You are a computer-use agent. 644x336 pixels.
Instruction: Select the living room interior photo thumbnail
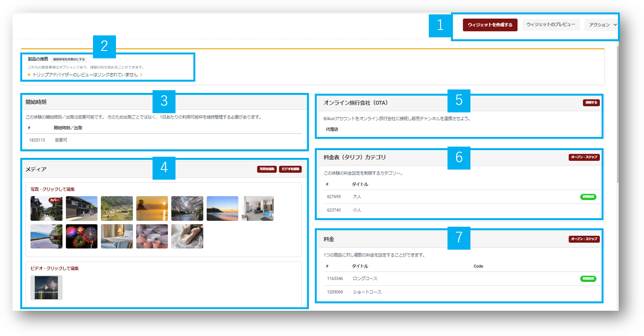point(258,208)
